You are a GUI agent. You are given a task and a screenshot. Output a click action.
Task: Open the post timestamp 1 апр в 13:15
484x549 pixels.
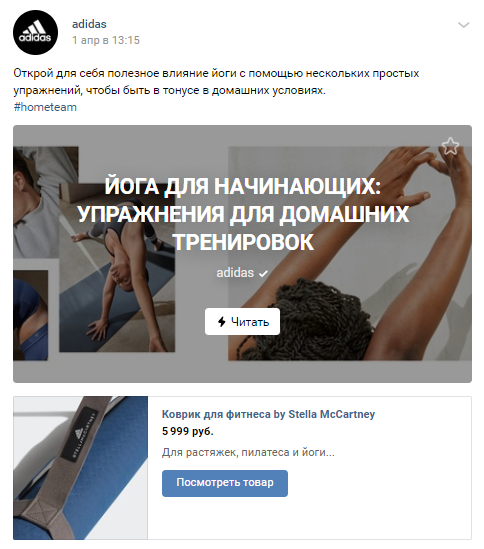(x=106, y=40)
